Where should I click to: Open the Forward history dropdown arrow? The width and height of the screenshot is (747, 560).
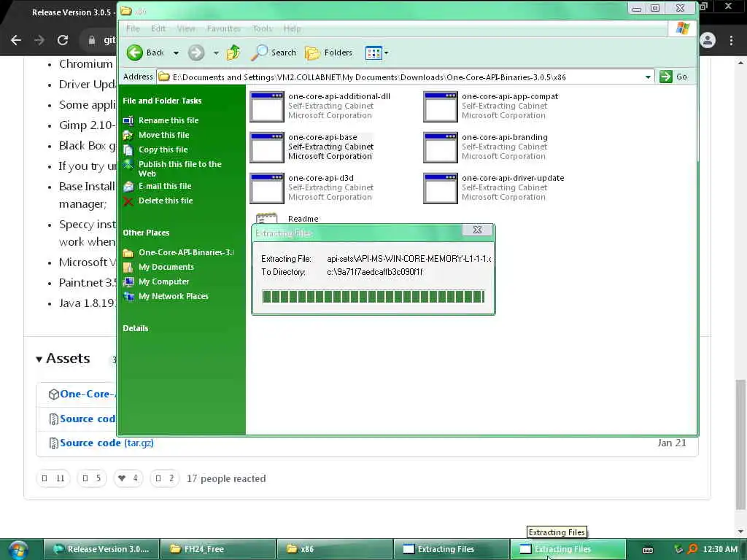click(216, 52)
